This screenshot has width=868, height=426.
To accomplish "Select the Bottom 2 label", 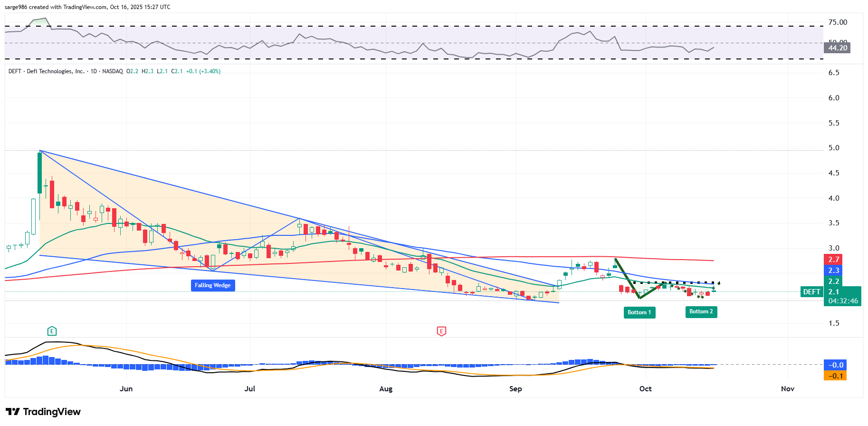I will point(701,311).
